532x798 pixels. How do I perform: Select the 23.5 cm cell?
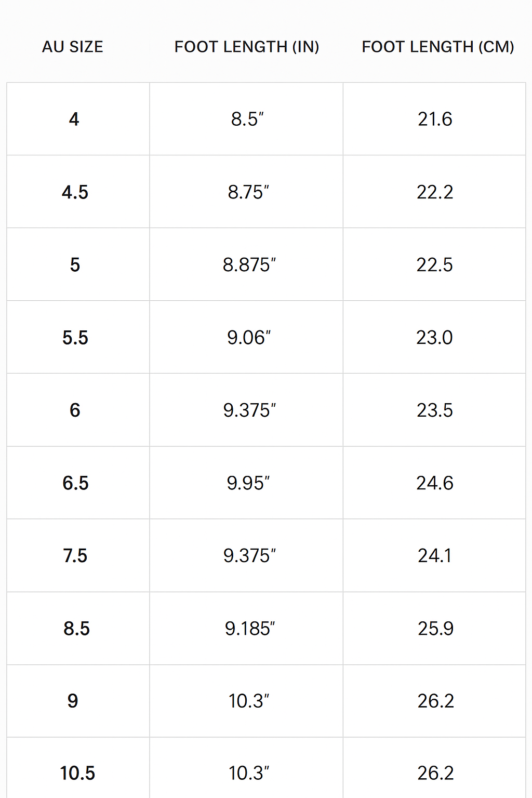[x=434, y=410]
